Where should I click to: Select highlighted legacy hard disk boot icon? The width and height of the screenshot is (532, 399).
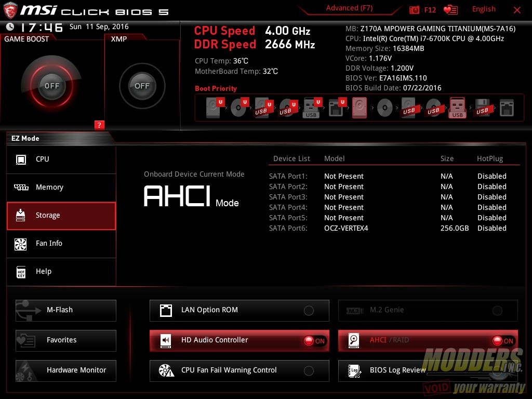pos(360,108)
